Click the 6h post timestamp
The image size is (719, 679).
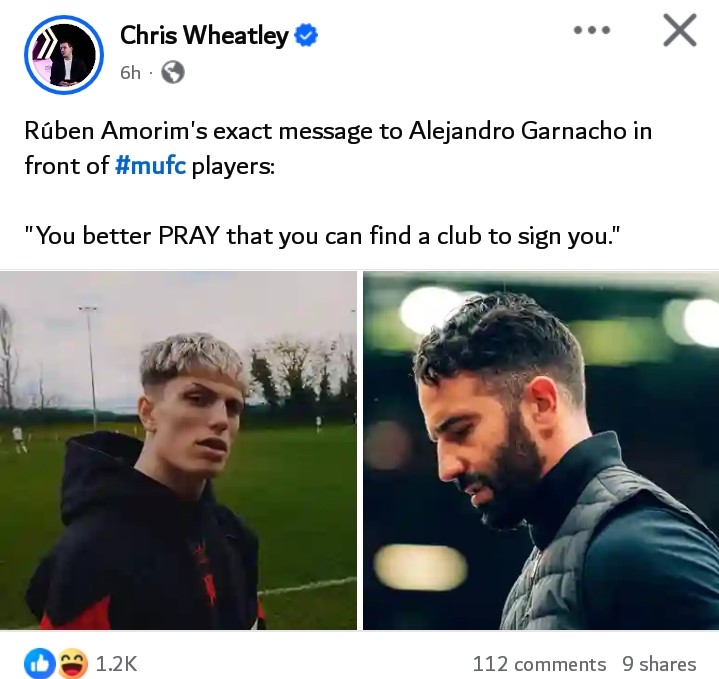click(130, 72)
